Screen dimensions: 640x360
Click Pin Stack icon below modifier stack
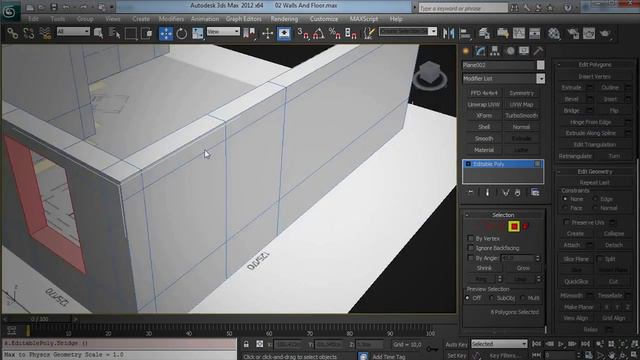[x=471, y=192]
